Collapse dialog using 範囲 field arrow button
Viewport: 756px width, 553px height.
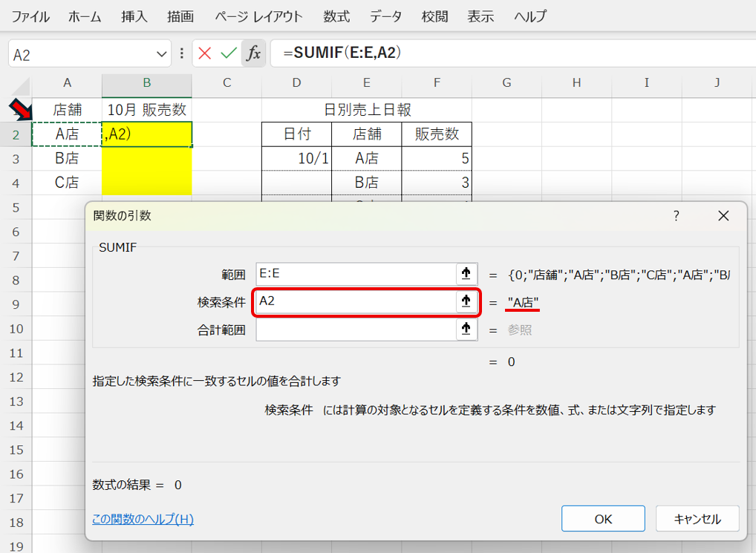click(x=466, y=274)
